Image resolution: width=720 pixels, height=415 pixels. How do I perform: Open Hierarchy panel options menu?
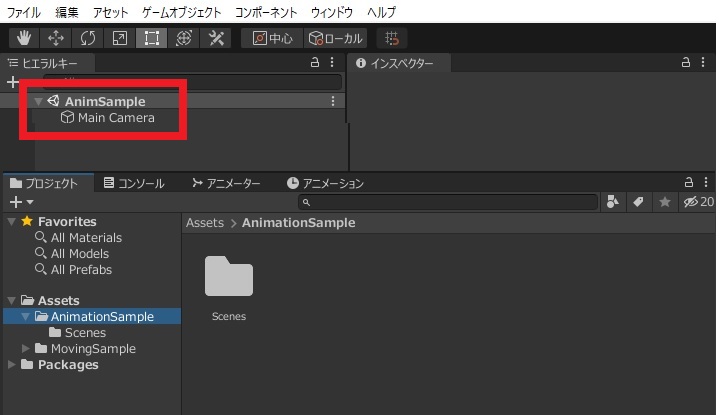[x=332, y=62]
